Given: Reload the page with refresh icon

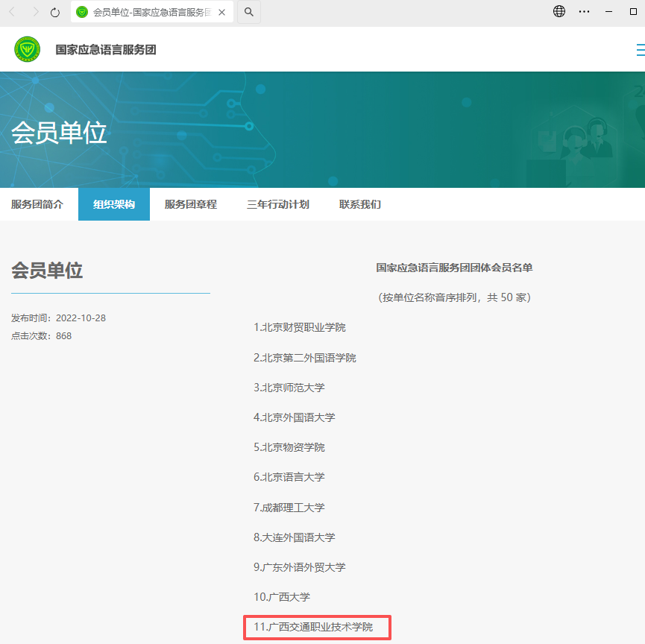Looking at the screenshot, I should 55,13.
